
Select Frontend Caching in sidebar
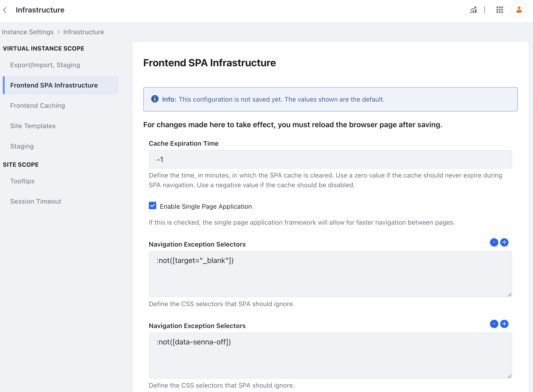click(37, 106)
